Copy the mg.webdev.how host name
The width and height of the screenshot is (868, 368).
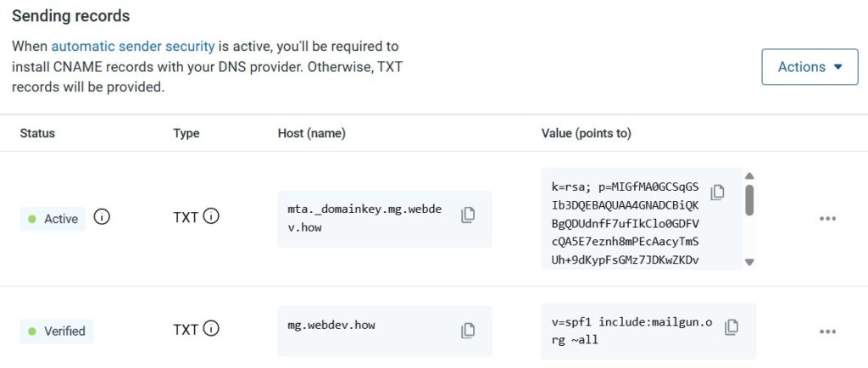click(467, 331)
